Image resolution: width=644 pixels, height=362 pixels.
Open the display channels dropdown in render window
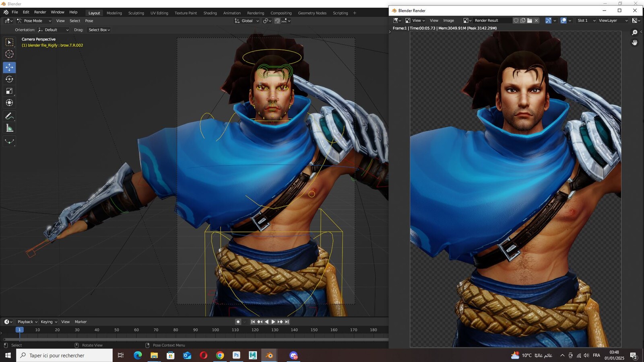(x=636, y=21)
